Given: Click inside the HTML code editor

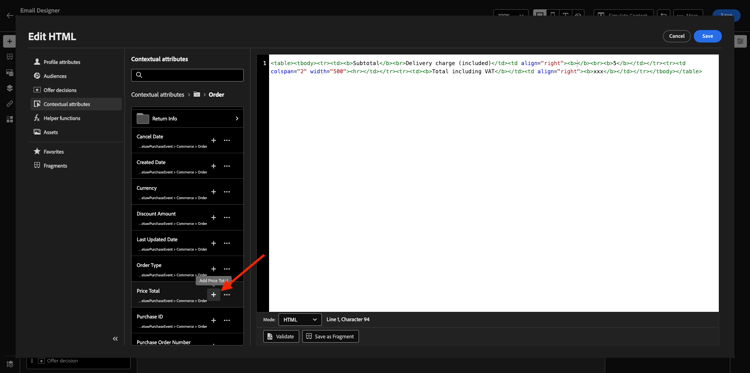Looking at the screenshot, I should [x=494, y=183].
